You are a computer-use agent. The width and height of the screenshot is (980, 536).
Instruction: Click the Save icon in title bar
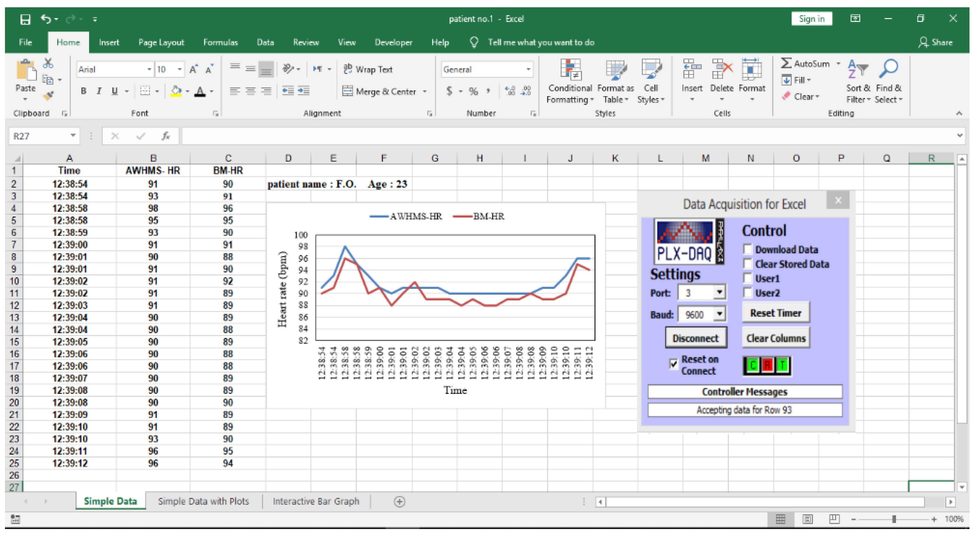coord(25,19)
